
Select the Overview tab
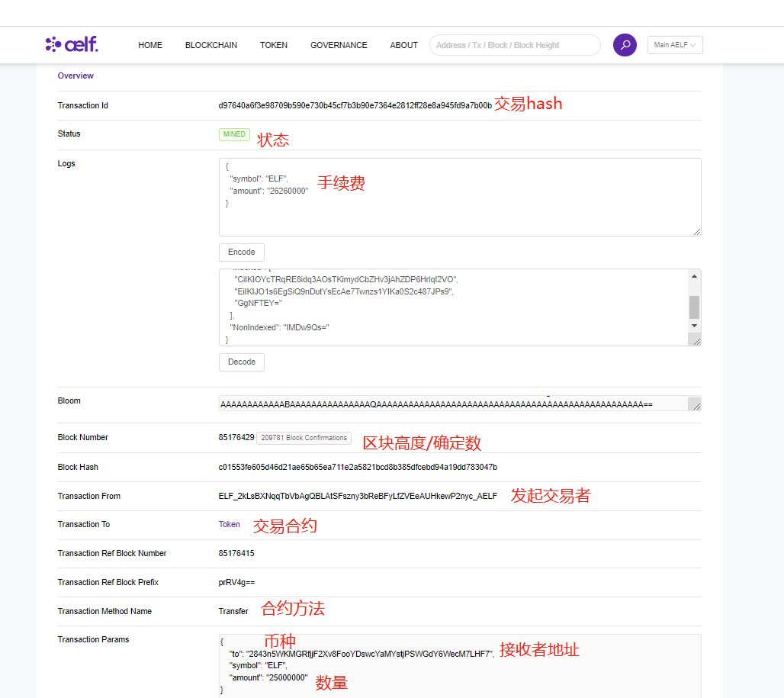point(76,76)
